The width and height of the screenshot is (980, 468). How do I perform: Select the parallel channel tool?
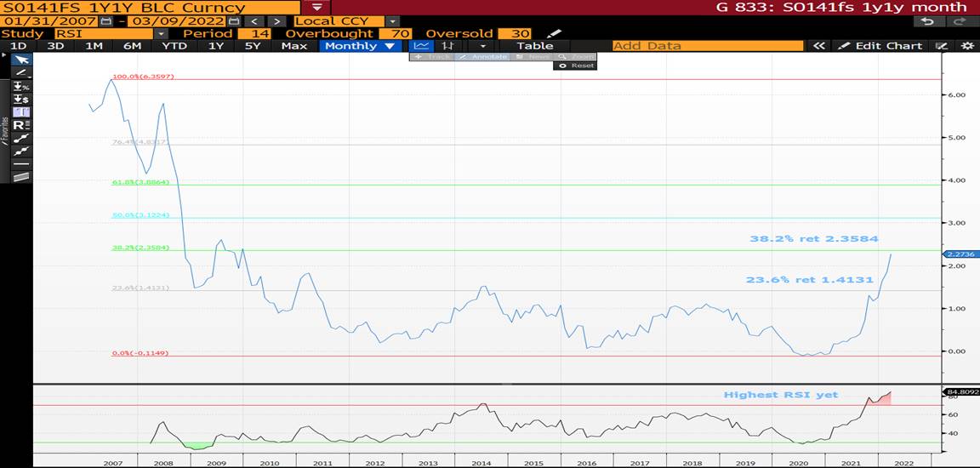tap(22, 177)
